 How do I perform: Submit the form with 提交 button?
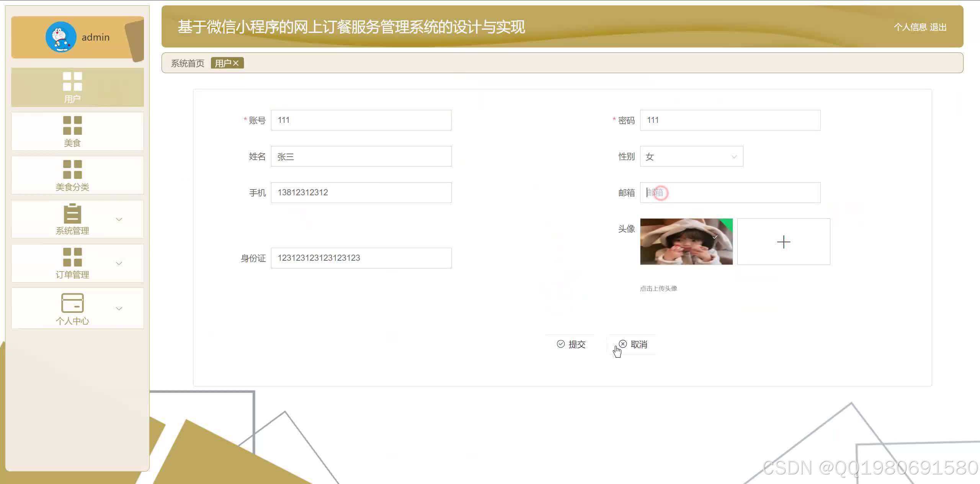point(571,344)
